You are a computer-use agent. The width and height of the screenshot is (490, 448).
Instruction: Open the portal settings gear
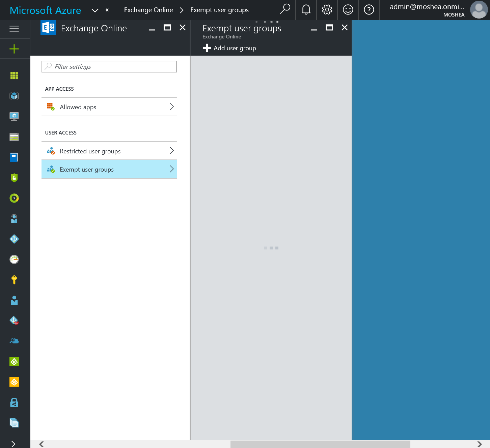pyautogui.click(x=327, y=10)
